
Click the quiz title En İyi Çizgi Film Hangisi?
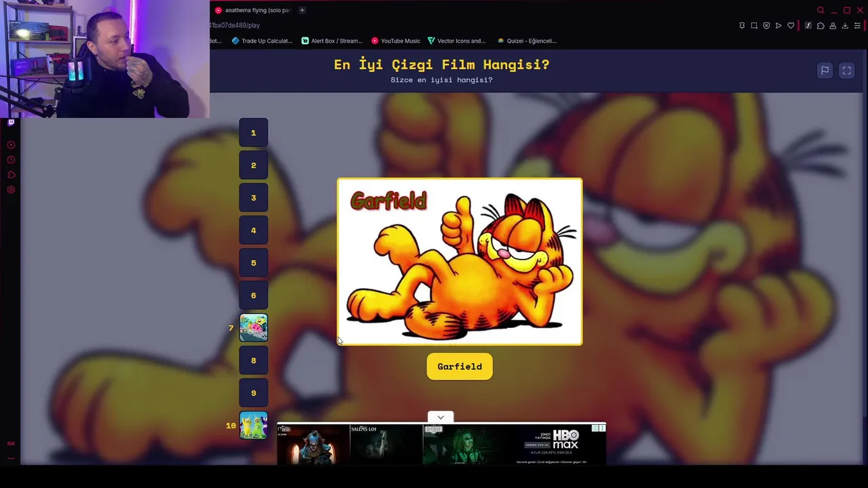441,64
